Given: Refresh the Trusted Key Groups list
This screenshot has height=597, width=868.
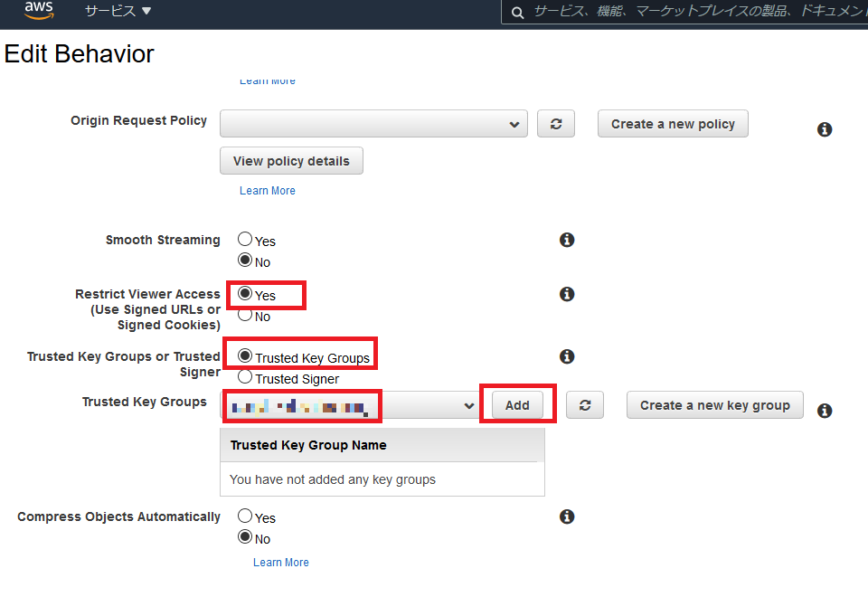Looking at the screenshot, I should tap(585, 405).
